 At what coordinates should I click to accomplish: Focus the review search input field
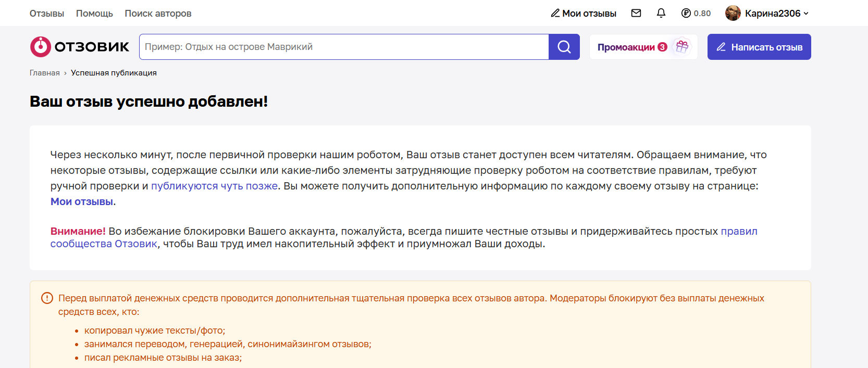(x=344, y=47)
